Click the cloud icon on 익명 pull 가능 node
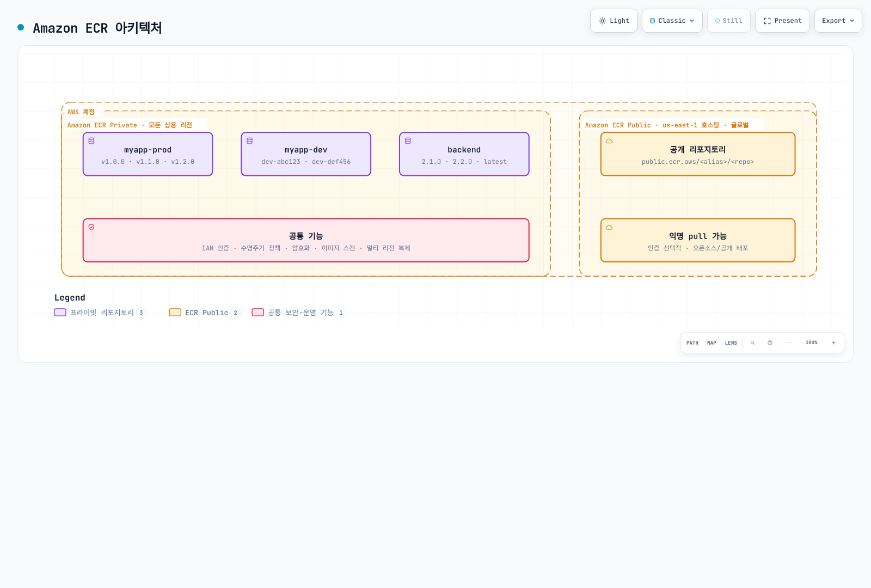871x588 pixels. 609,227
